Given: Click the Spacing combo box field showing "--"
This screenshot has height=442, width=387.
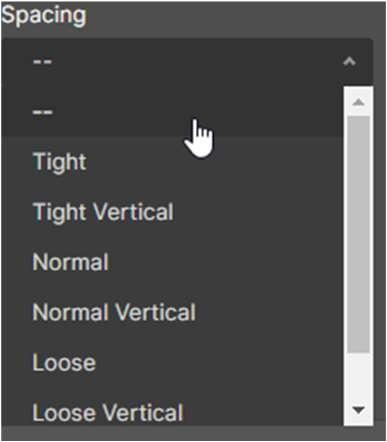Looking at the screenshot, I should pos(187,62).
